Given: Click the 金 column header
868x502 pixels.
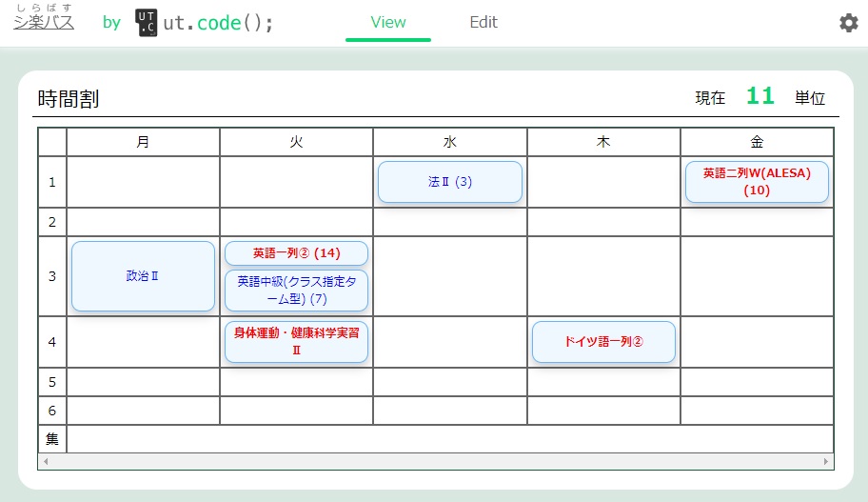Looking at the screenshot, I should 757,142.
